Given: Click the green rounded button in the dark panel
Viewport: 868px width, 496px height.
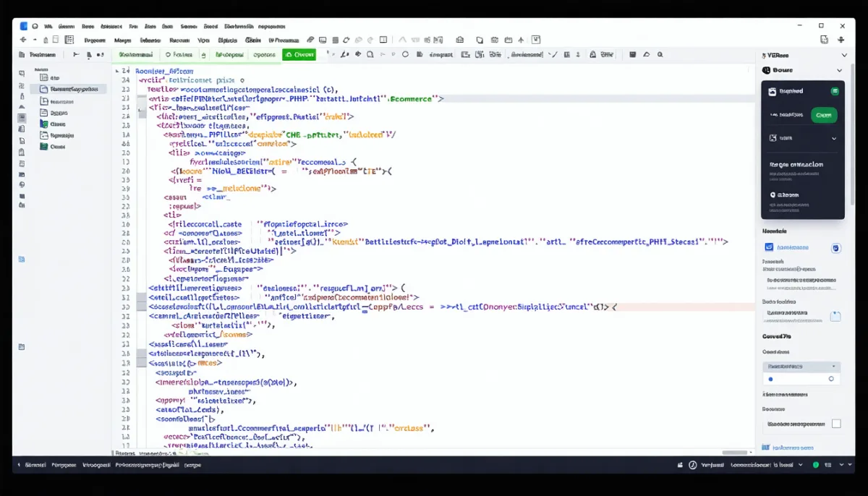Looking at the screenshot, I should pyautogui.click(x=824, y=115).
